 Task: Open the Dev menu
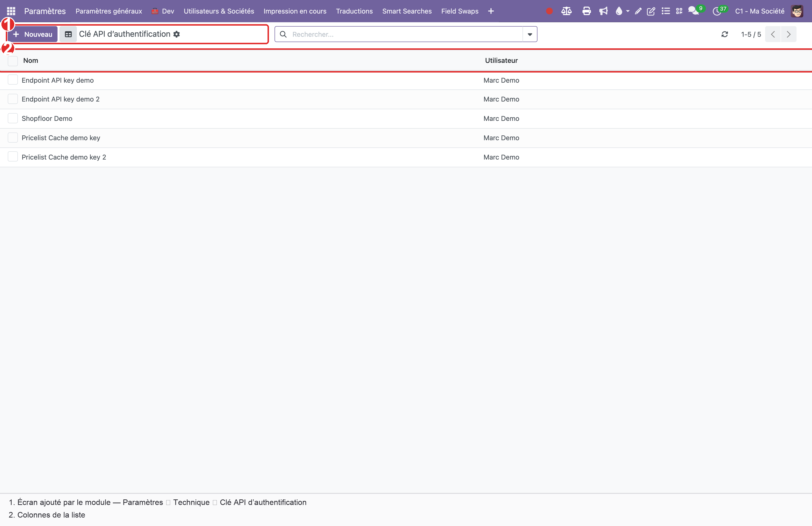pyautogui.click(x=163, y=11)
